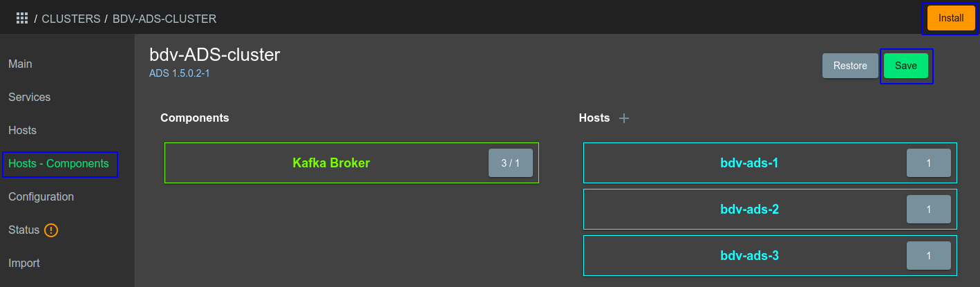Open the apps grid icon in breadcrumb
This screenshot has height=287, width=980.
22,19
